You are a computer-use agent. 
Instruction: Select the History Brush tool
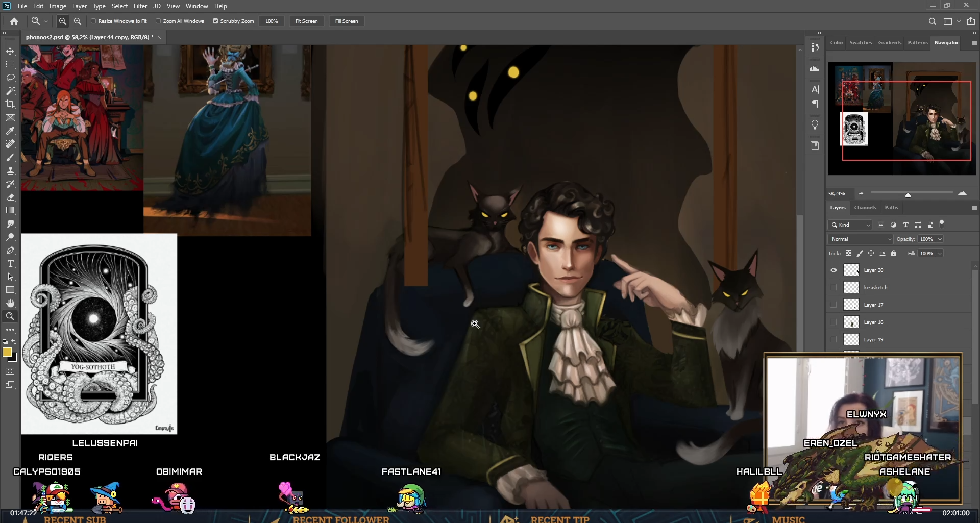[10, 184]
